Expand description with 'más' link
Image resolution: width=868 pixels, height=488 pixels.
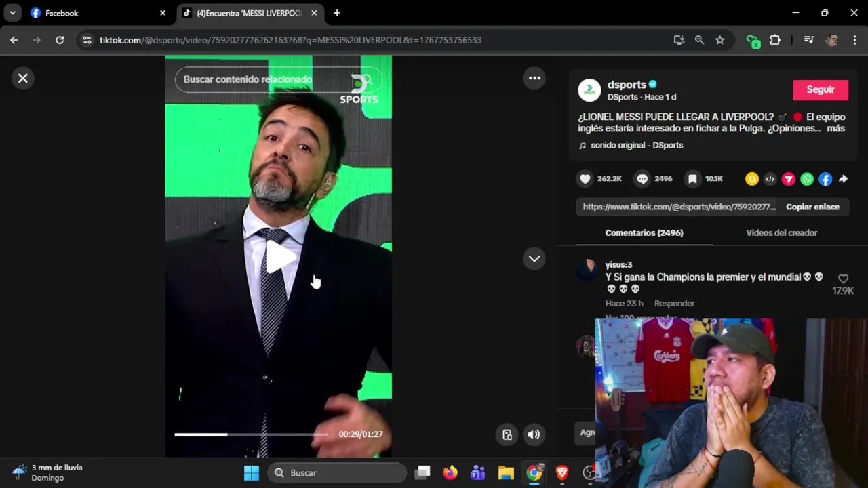836,128
